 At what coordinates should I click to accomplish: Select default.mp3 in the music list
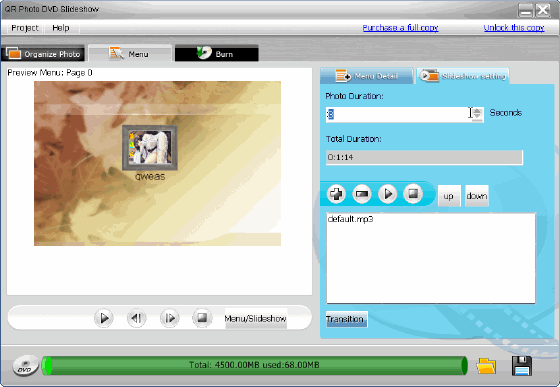(x=350, y=219)
